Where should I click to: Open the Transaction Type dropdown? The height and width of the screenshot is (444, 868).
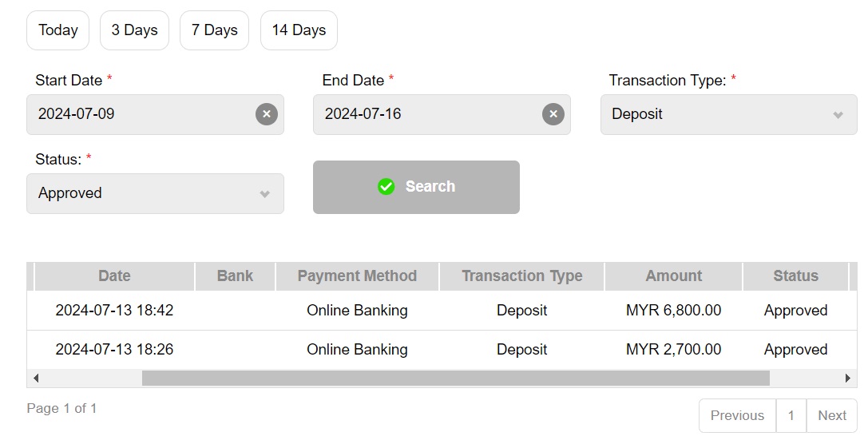pos(728,114)
